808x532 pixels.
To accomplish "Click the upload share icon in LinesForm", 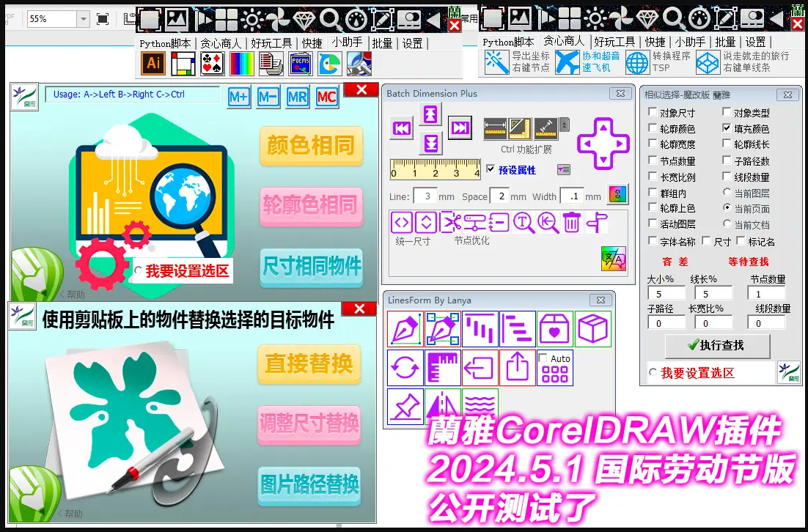I will 518,368.
